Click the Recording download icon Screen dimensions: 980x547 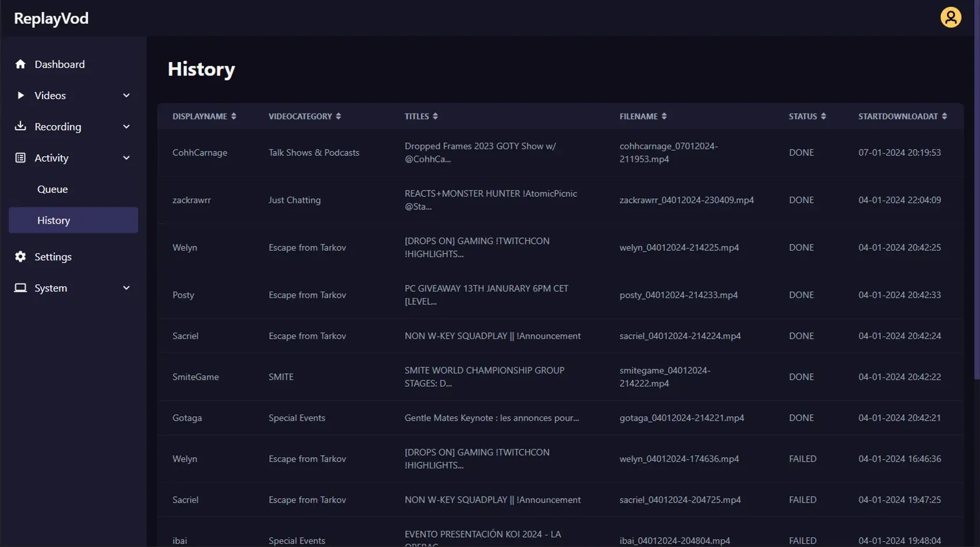click(21, 126)
